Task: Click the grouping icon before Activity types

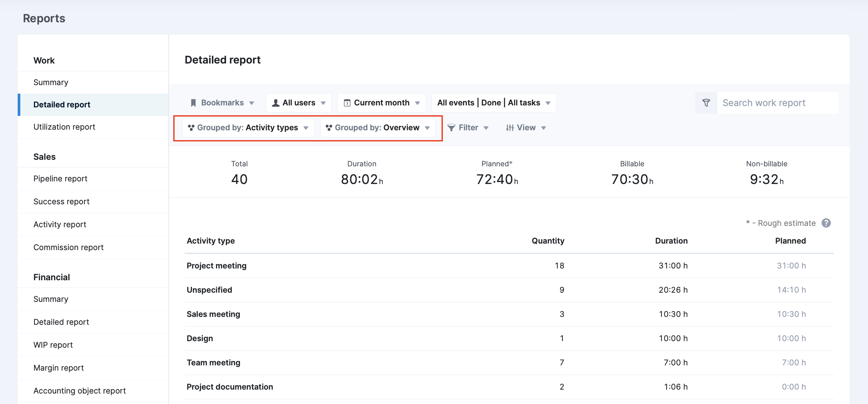Action: point(191,128)
